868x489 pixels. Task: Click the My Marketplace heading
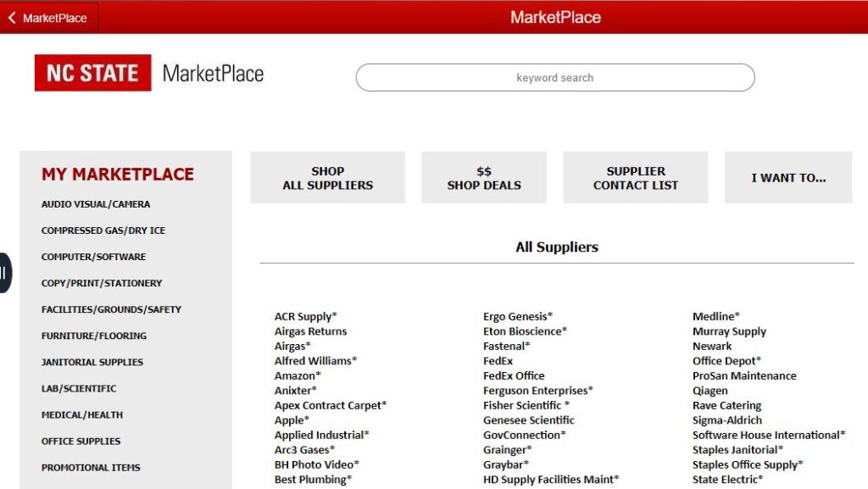point(117,175)
